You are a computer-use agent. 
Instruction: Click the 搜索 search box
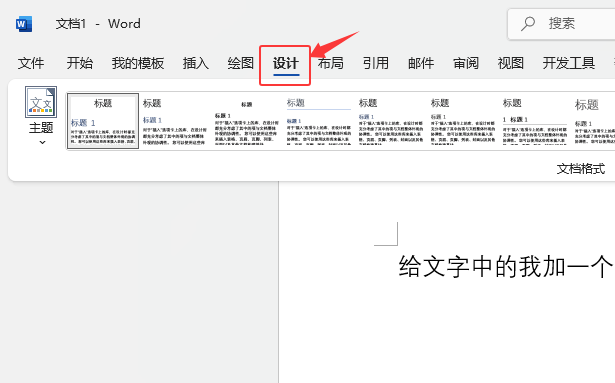[x=562, y=24]
